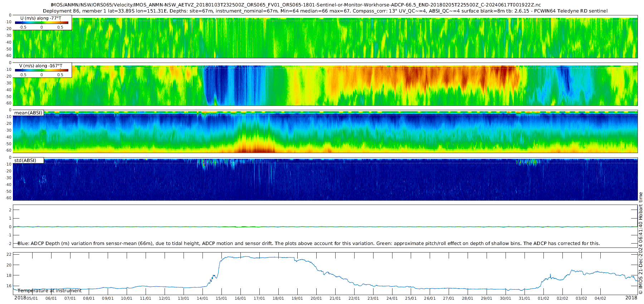Click the 05/01 date tick label
This screenshot has height=304, width=644.
(x=32, y=298)
